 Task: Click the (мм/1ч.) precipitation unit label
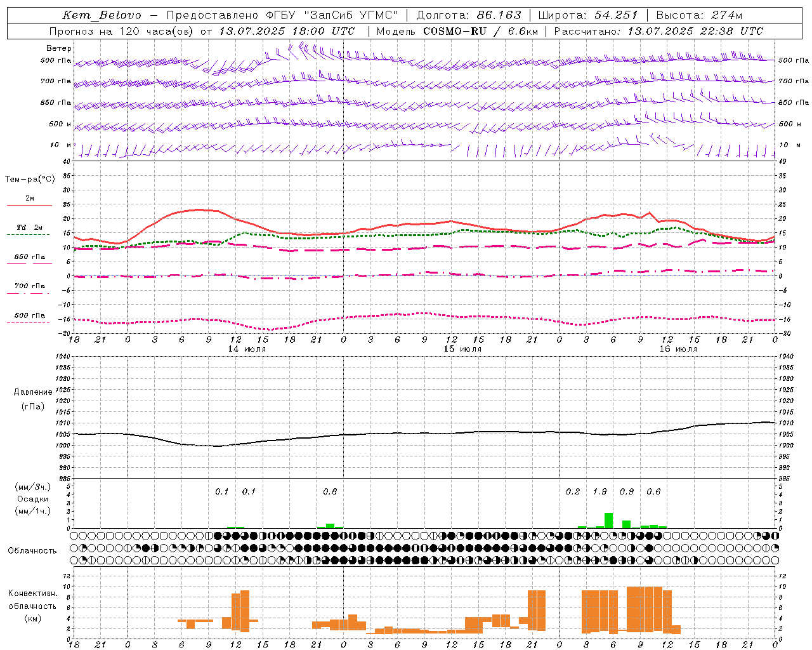click(x=33, y=510)
